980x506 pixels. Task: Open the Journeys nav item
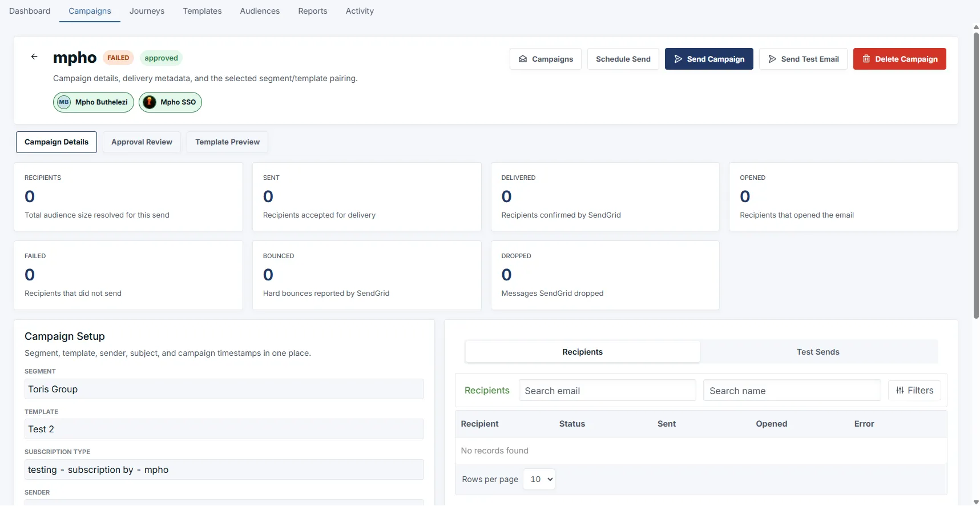coord(147,11)
